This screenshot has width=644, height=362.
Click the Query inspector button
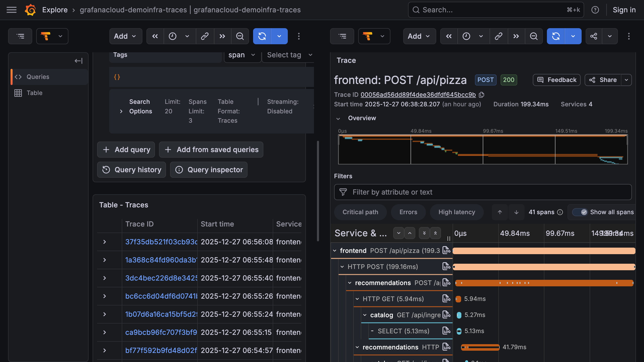pos(209,170)
